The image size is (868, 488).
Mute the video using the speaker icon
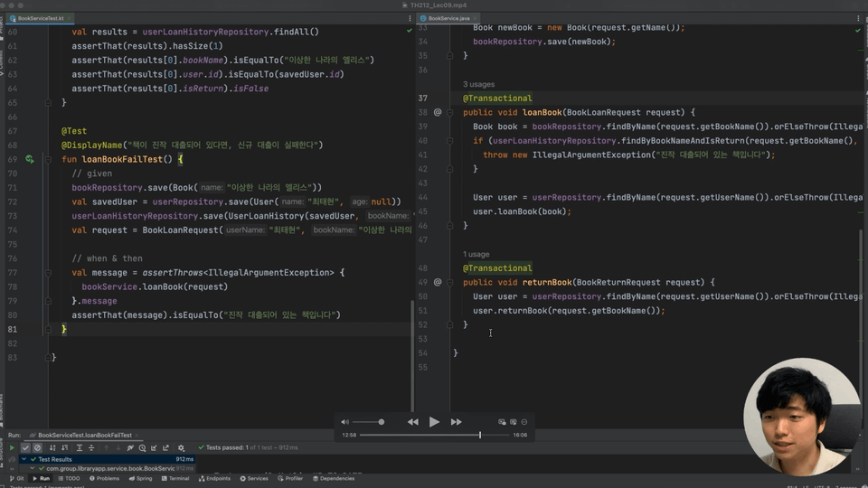344,422
